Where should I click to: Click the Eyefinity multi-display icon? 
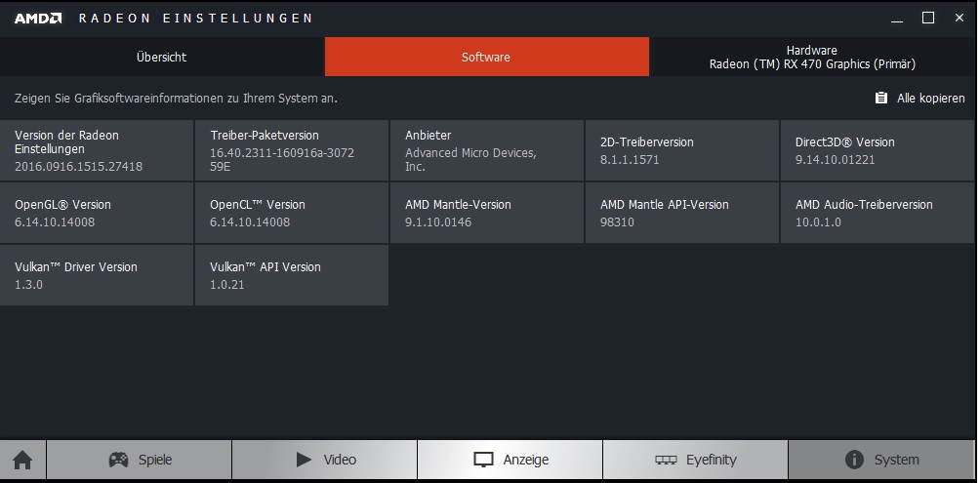(667, 460)
